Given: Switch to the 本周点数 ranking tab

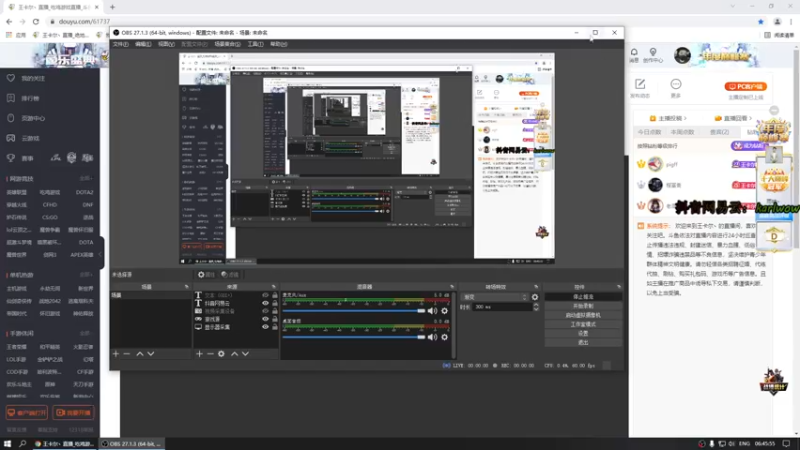Looking at the screenshot, I should (683, 132).
